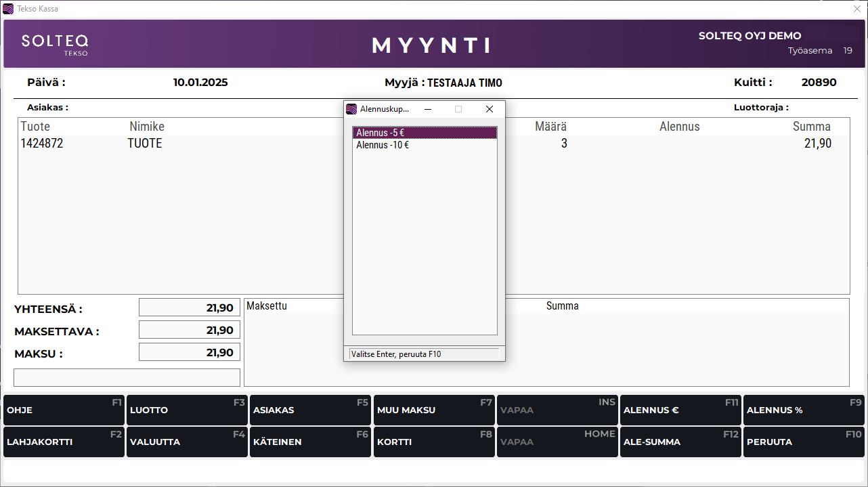Apply ALENNUS % F9 discount

click(804, 410)
